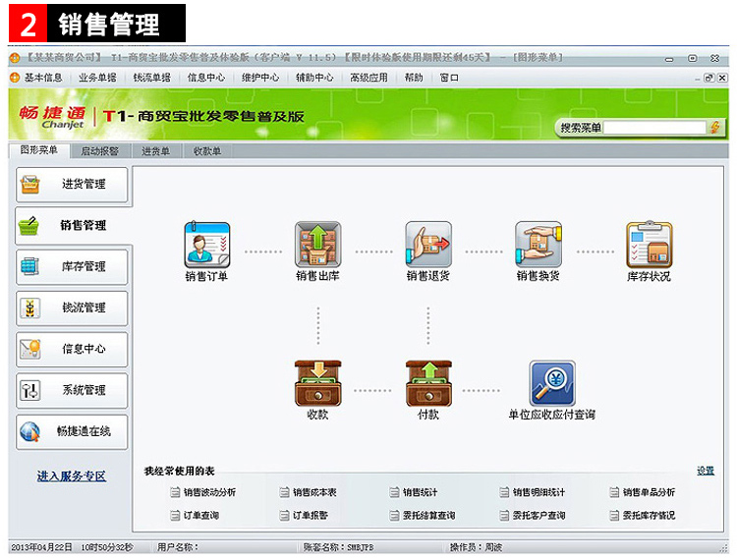Open the 委托结算查询 report
This screenshot has height=560, width=737.
[x=429, y=516]
